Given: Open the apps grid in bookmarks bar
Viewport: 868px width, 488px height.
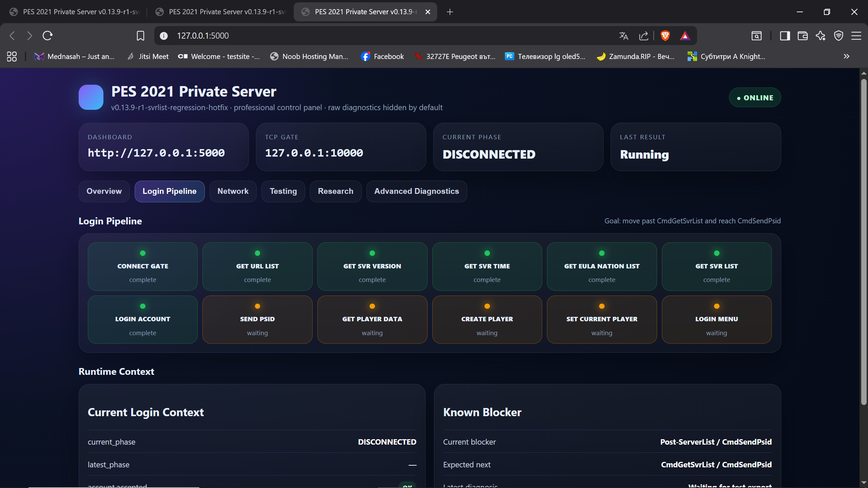Looking at the screenshot, I should [12, 56].
